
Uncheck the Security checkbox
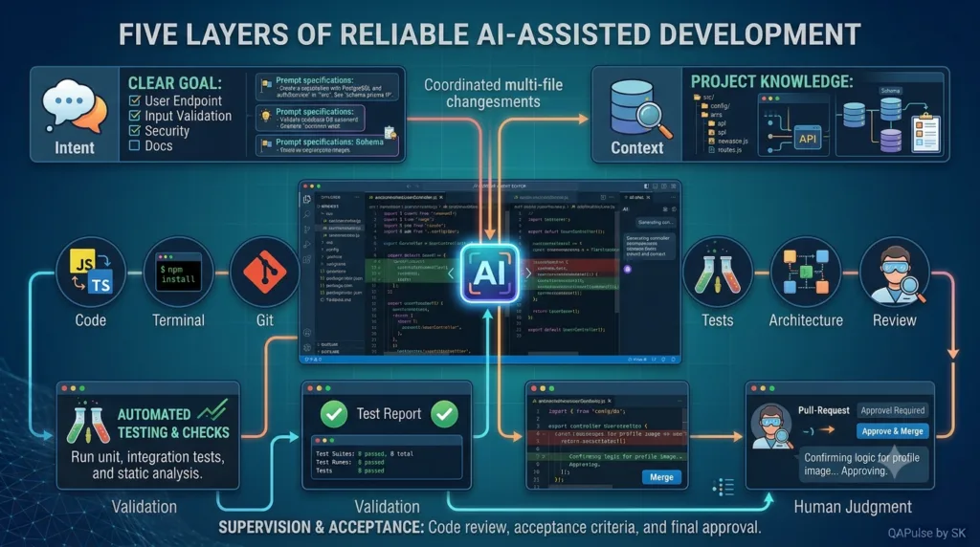[x=134, y=130]
